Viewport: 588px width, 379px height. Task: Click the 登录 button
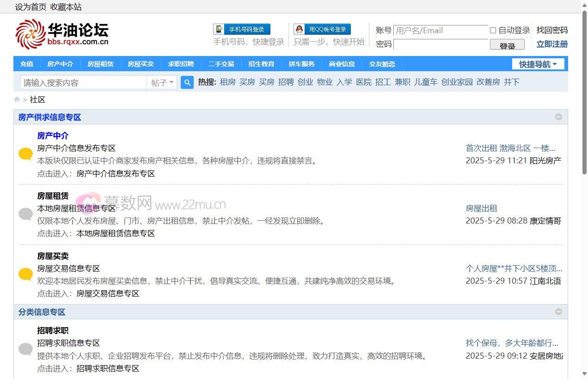click(x=507, y=45)
